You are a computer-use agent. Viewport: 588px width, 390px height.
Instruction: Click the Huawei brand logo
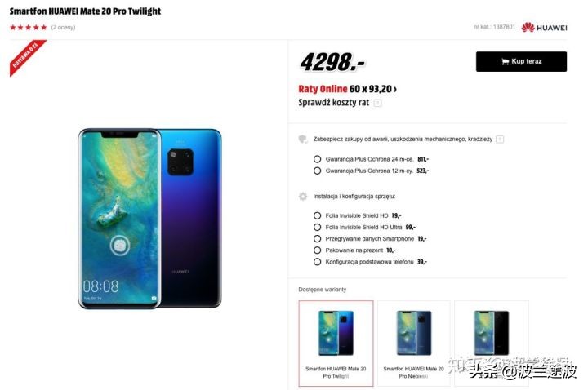point(544,28)
